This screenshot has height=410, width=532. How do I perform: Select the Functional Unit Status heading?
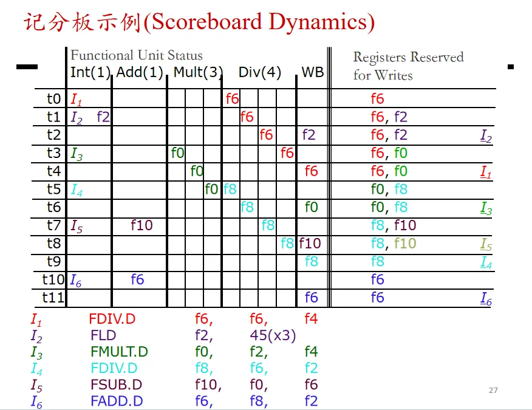point(137,55)
